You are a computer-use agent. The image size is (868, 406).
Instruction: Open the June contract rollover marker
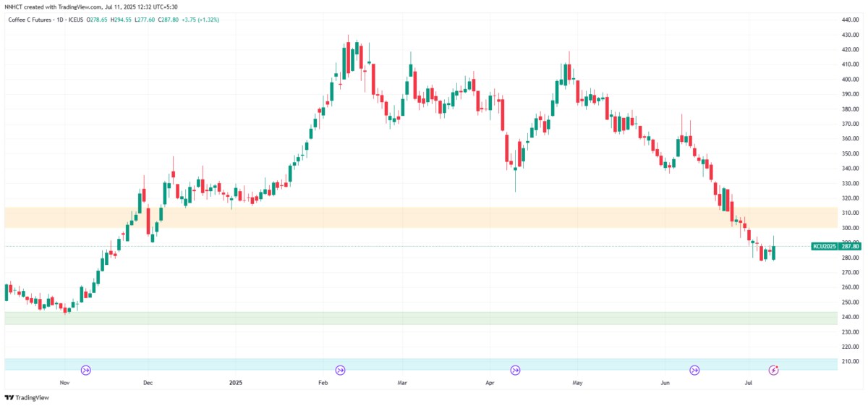[694, 370]
